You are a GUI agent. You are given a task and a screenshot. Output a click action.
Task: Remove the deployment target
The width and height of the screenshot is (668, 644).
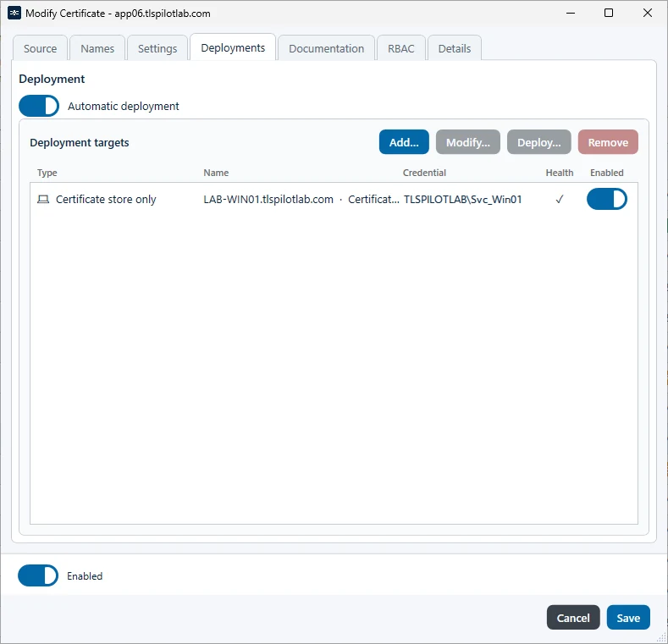coord(608,142)
